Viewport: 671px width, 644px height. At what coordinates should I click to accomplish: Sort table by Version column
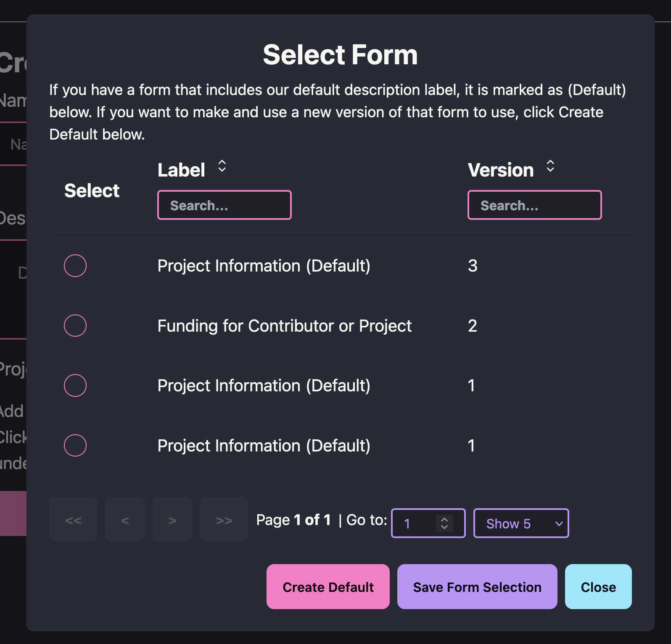point(550,166)
